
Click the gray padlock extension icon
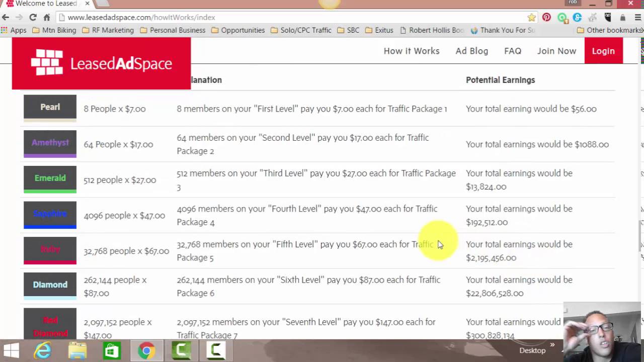(622, 17)
